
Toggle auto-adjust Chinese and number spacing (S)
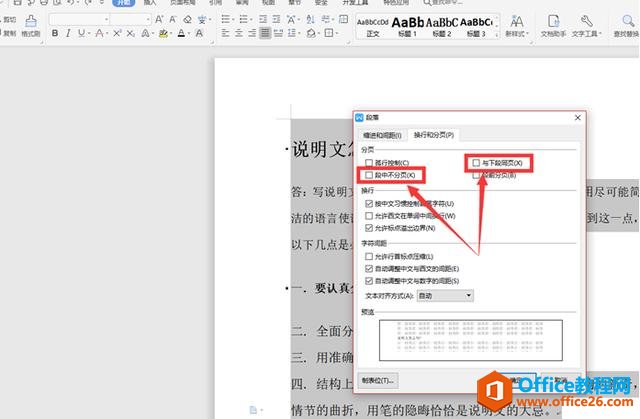tap(369, 281)
